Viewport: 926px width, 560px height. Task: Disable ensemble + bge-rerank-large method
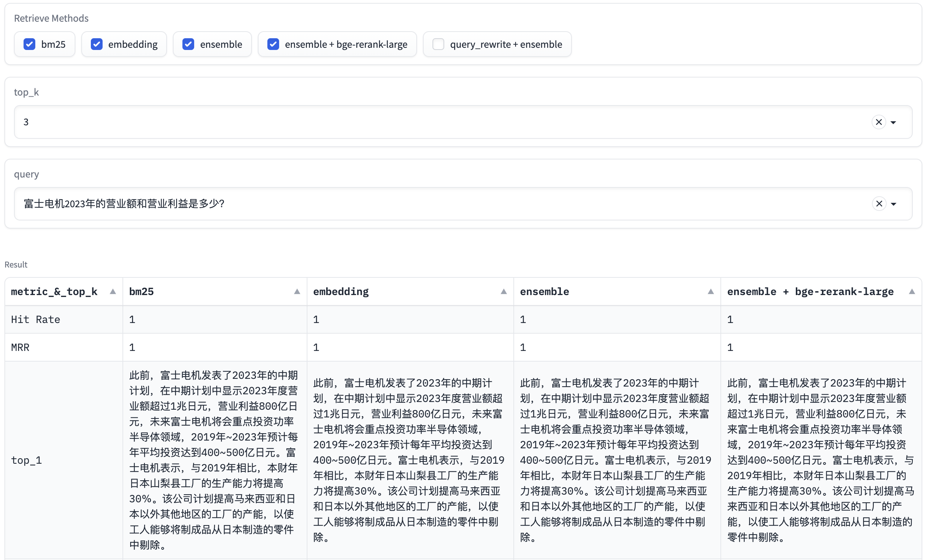pos(273,44)
